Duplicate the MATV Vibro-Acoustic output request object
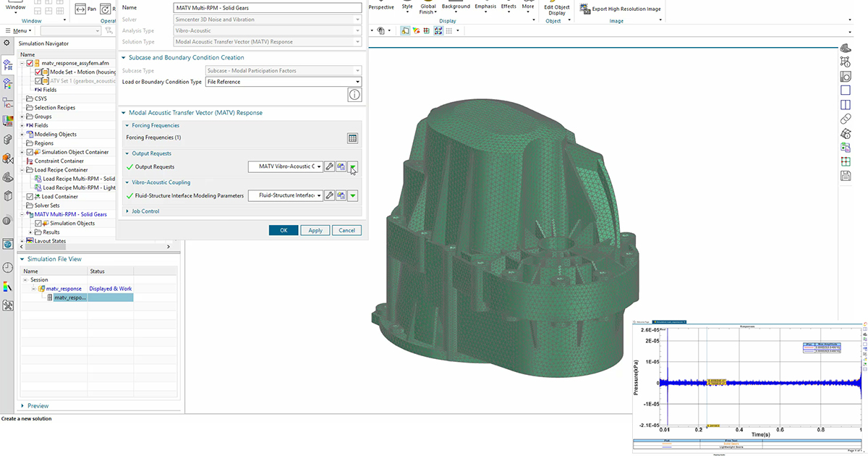The height and width of the screenshot is (456, 868). click(340, 167)
